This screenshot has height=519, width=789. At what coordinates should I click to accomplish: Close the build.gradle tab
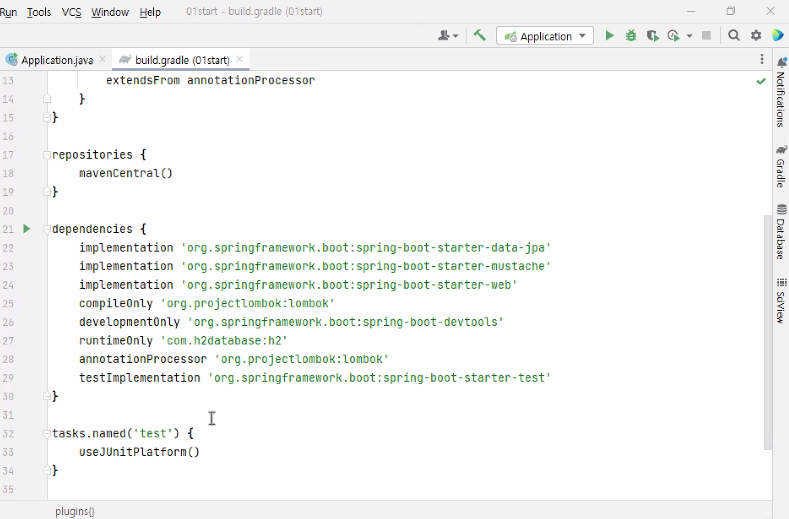(x=240, y=59)
